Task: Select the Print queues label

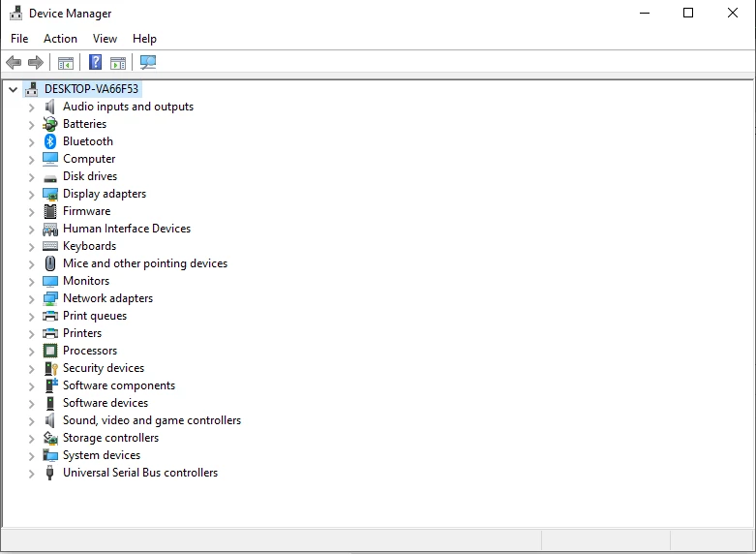Action: coord(95,316)
